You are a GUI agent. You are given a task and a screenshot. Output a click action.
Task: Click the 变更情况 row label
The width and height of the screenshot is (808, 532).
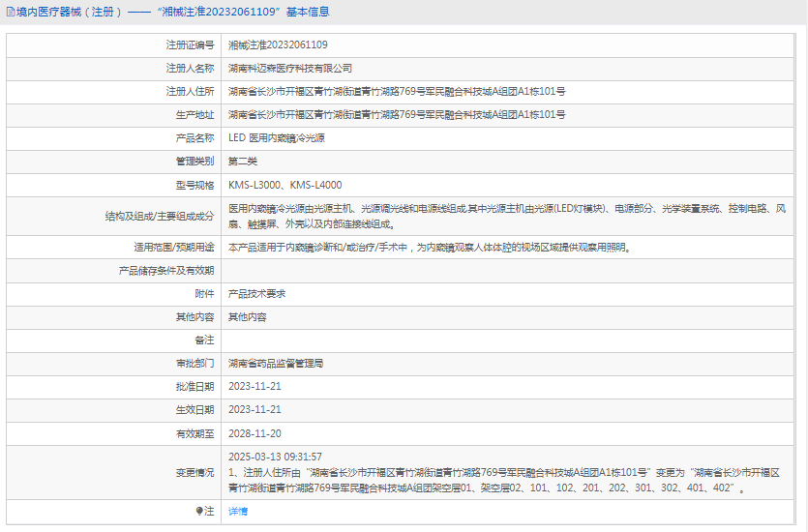pyautogui.click(x=195, y=473)
